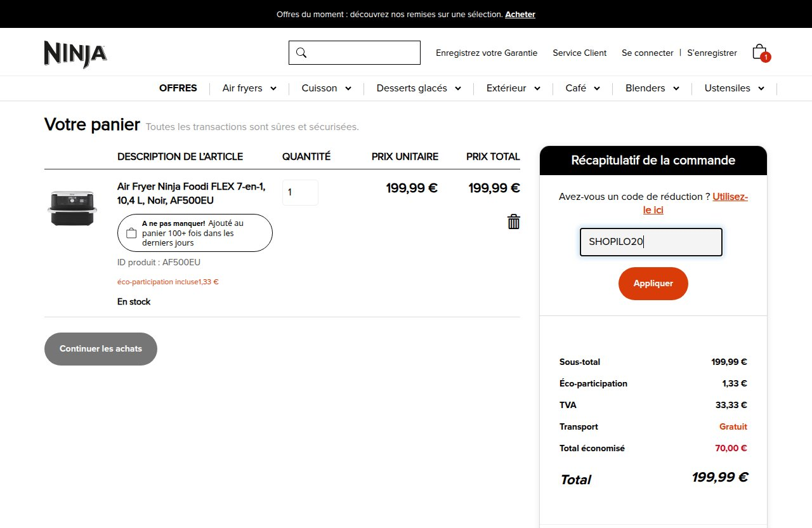Expand the Café menu

pyautogui.click(x=582, y=88)
